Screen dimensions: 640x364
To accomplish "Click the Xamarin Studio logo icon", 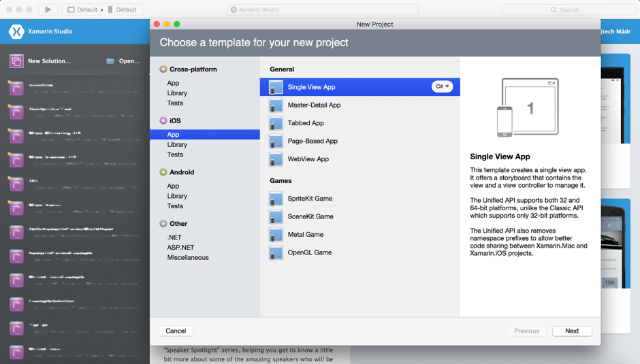I will [16, 31].
